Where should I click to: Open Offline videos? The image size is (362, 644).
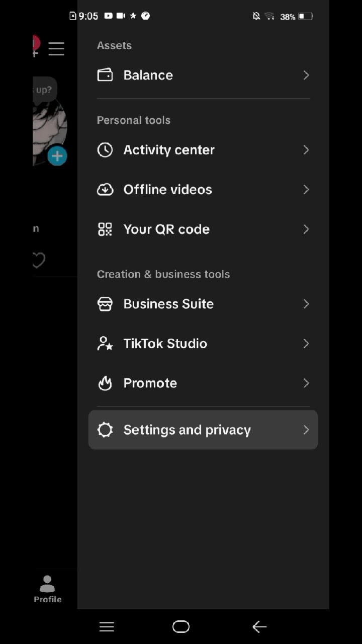point(203,190)
